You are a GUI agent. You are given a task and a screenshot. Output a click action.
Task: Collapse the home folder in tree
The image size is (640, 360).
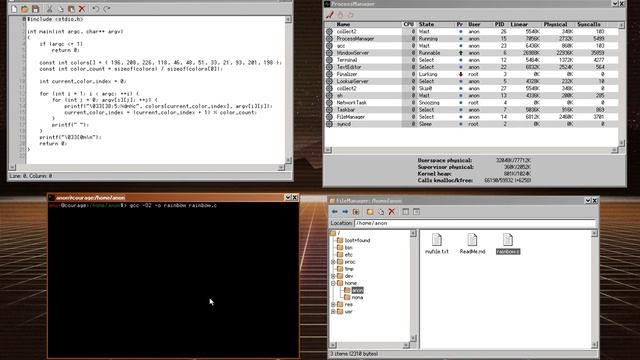click(x=333, y=283)
